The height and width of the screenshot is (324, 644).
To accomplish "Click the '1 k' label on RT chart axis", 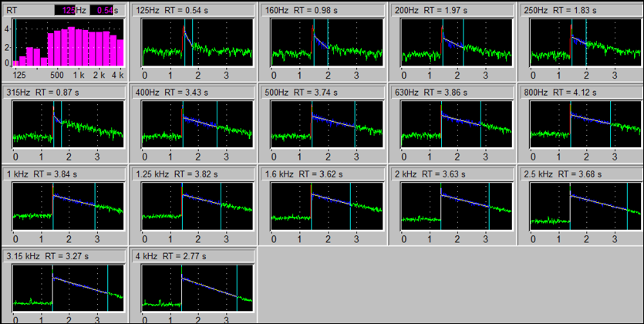I will point(79,75).
